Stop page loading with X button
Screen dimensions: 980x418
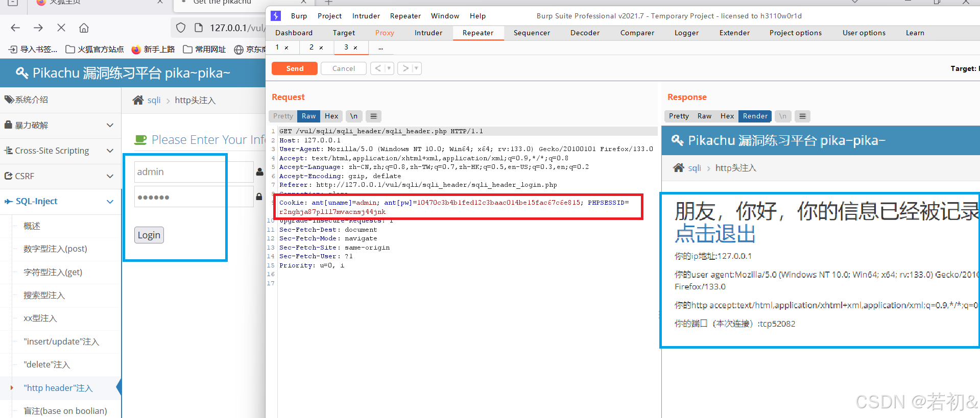61,28
